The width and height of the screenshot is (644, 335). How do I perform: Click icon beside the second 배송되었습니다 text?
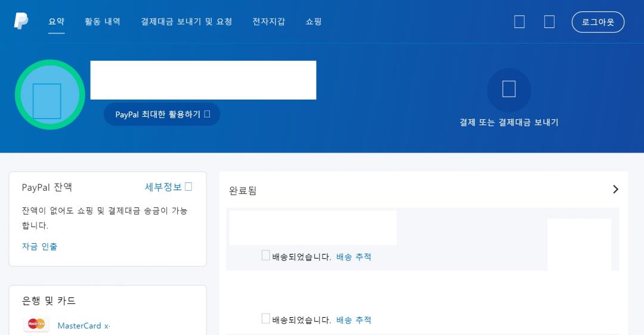pyautogui.click(x=266, y=319)
